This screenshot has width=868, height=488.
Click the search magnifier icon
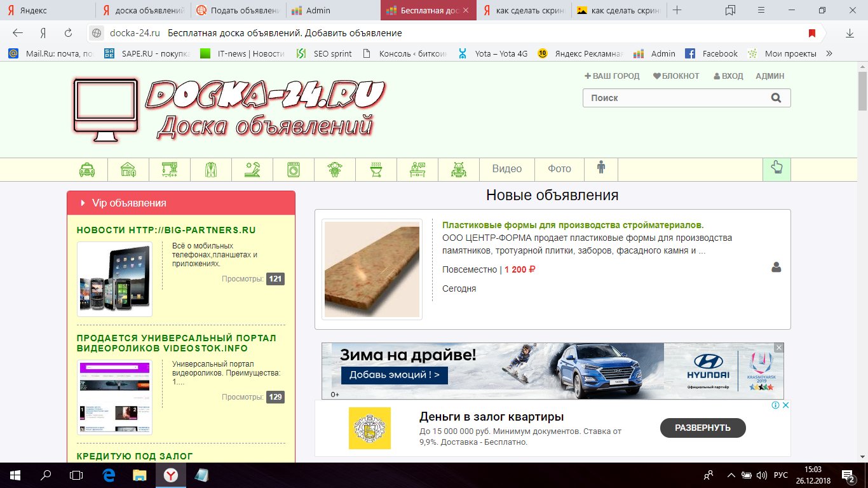(776, 98)
